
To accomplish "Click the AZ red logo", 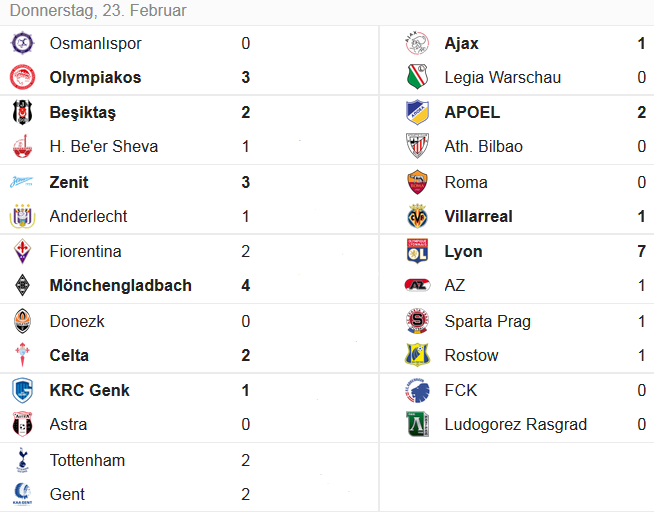I will pyautogui.click(x=417, y=285).
